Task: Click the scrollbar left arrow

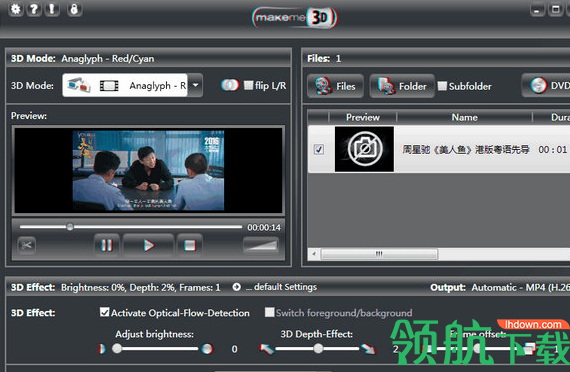Action: pos(314,254)
